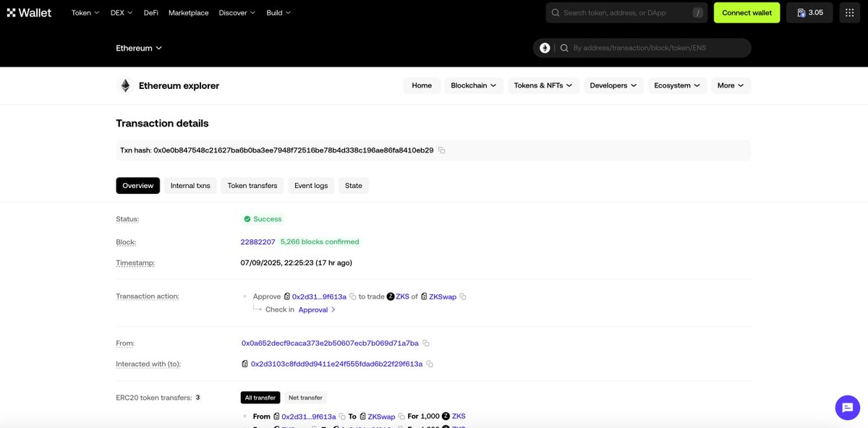The height and width of the screenshot is (428, 868).
Task: Open ZKSwap link in the first transfer row
Action: [382, 416]
